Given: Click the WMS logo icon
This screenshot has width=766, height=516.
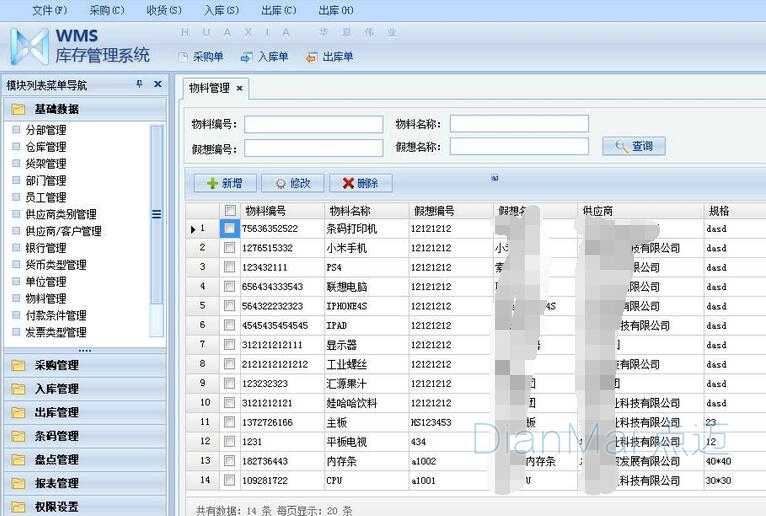Looking at the screenshot, I should 30,46.
